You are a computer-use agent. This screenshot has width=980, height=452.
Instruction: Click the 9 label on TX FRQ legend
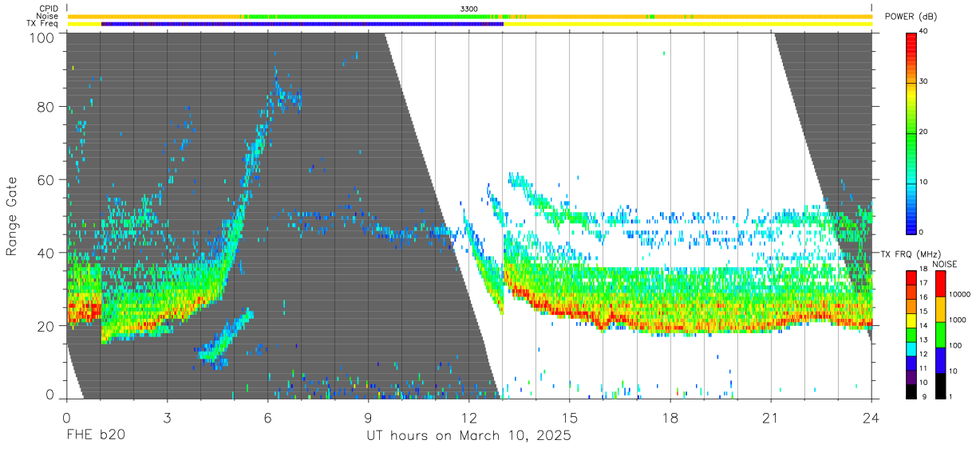coord(926,396)
